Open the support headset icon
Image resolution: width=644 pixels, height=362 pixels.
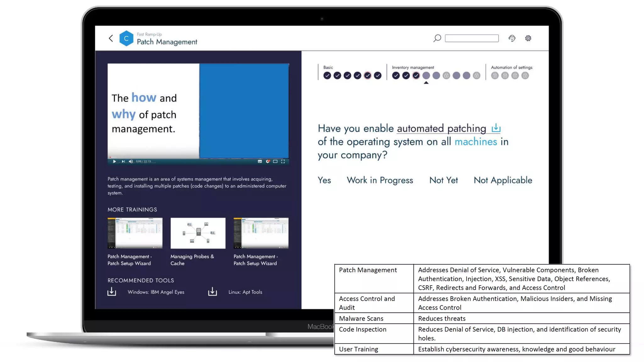click(x=512, y=38)
